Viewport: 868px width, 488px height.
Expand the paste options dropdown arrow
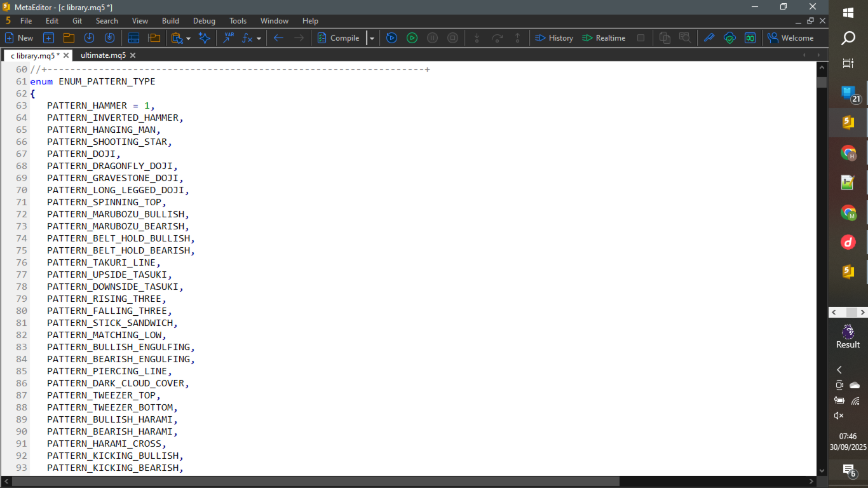(x=188, y=39)
